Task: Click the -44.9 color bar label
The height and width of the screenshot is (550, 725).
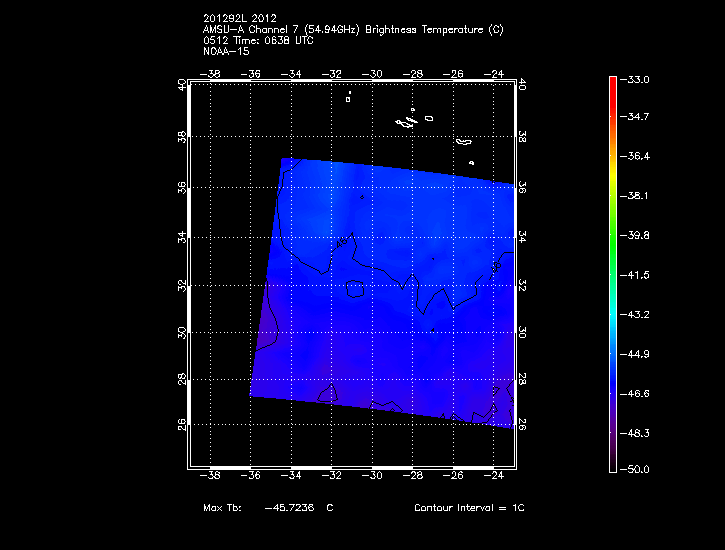Action: click(x=638, y=354)
